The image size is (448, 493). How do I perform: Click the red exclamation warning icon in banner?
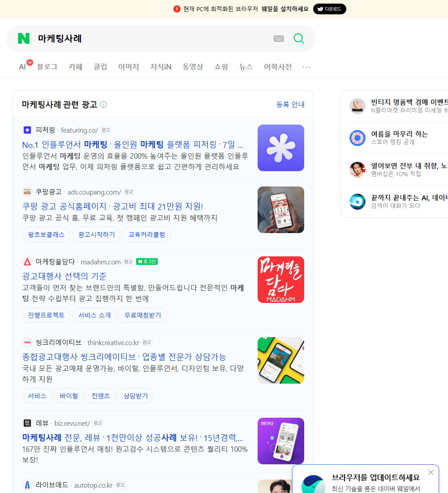[x=177, y=9]
